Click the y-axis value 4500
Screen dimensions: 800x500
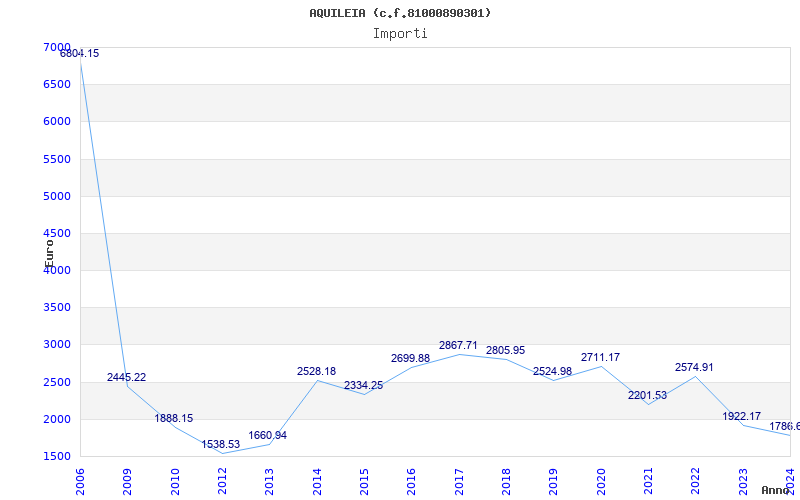point(57,233)
